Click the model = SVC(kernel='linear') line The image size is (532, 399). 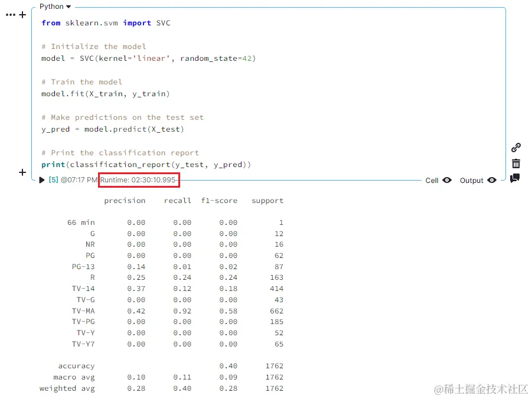[148, 58]
